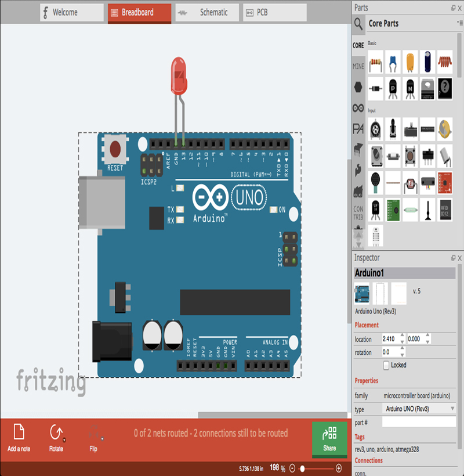Select the electrolytic capacitor part
The height and width of the screenshot is (476, 464).
tap(427, 62)
